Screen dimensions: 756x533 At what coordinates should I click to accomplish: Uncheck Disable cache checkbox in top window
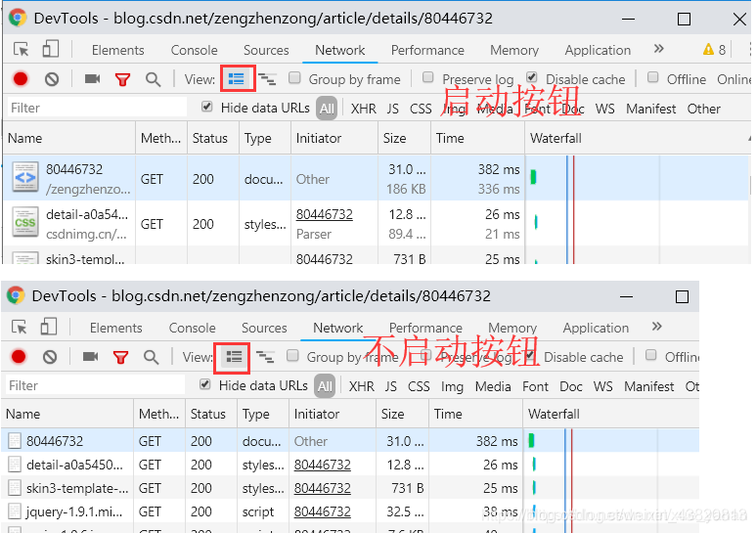532,77
